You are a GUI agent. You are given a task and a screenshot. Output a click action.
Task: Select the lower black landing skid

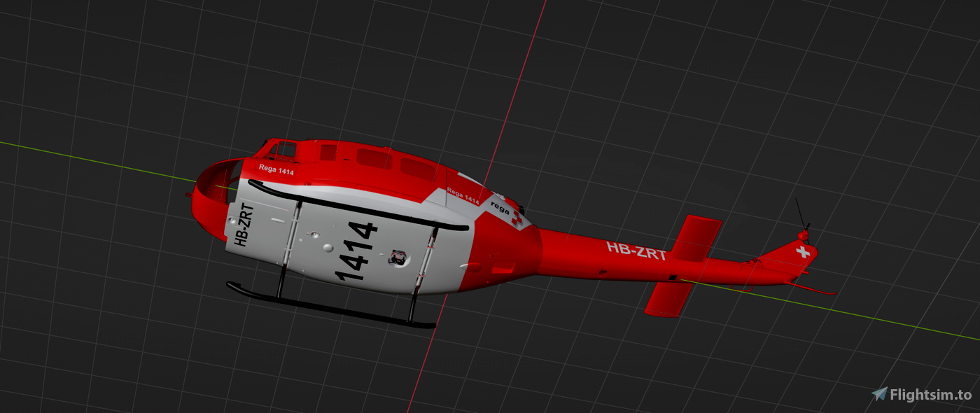330,306
